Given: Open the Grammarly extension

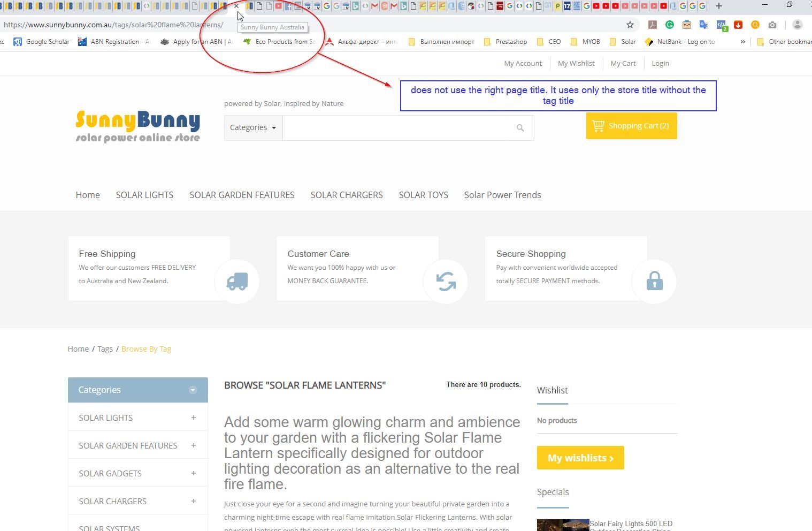Looking at the screenshot, I should click(670, 25).
